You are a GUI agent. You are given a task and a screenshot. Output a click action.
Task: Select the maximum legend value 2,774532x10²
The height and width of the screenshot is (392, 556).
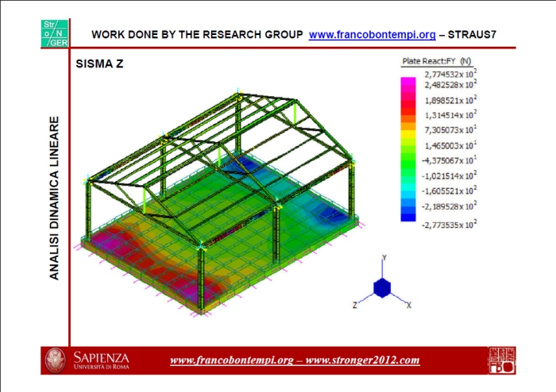(450, 73)
